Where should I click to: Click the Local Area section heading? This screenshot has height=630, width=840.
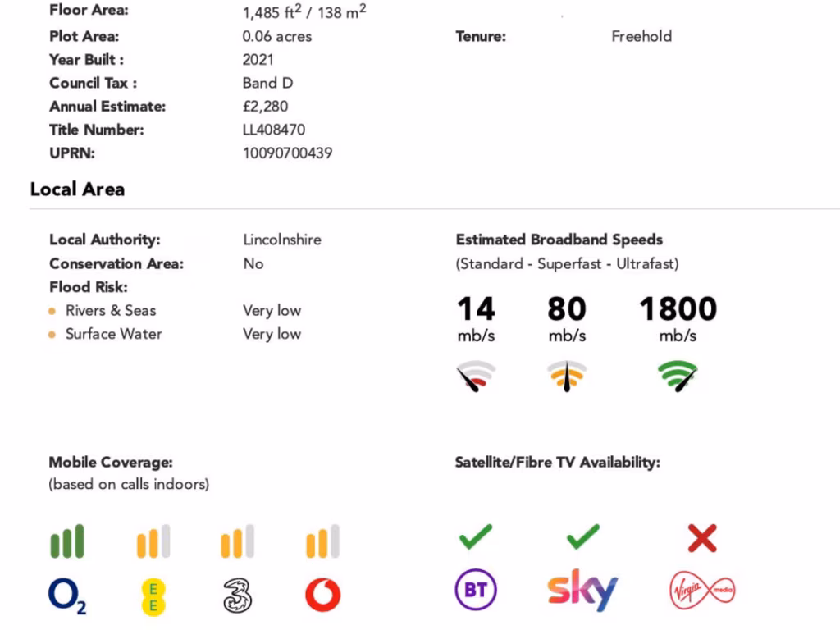coord(77,189)
